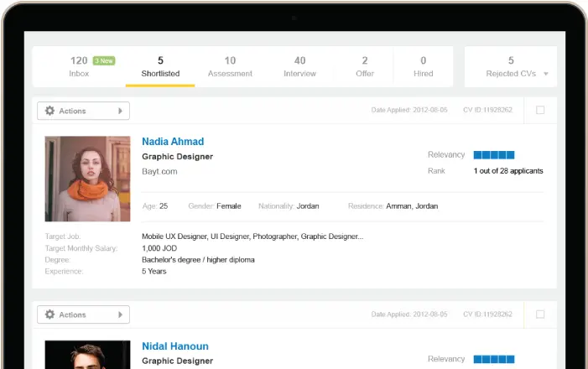Go to the Interview tab
Image resolution: width=588 pixels, height=369 pixels.
299,66
